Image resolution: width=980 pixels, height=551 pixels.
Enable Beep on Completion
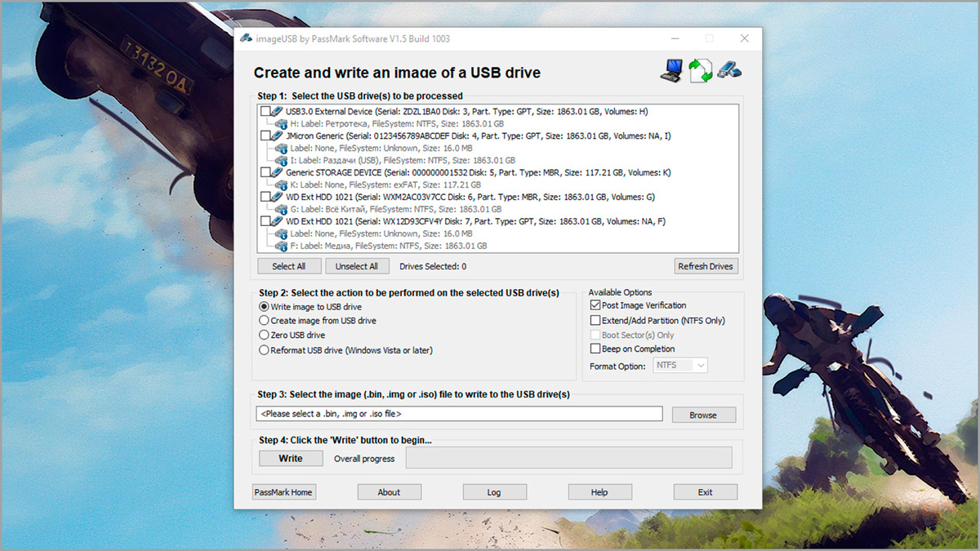click(x=595, y=349)
